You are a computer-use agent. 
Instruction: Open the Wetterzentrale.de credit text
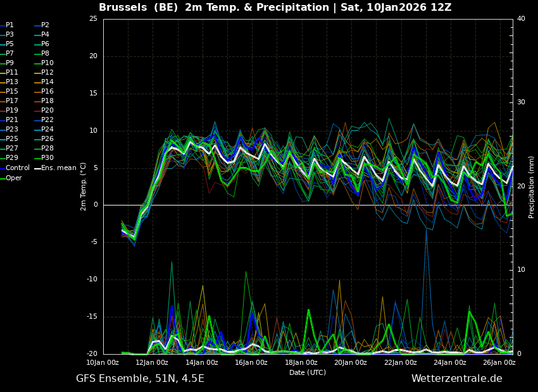(x=457, y=379)
